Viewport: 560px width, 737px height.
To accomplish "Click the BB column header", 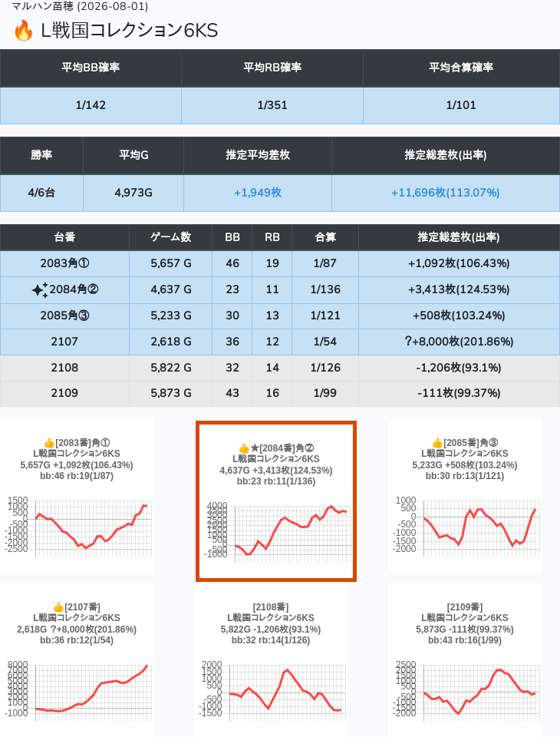I will coord(232,237).
